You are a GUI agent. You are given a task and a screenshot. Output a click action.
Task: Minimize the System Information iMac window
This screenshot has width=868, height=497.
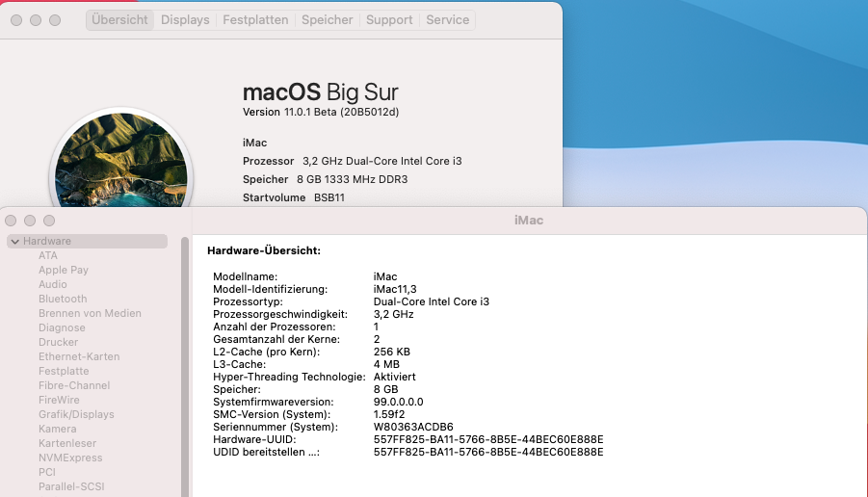click(30, 221)
